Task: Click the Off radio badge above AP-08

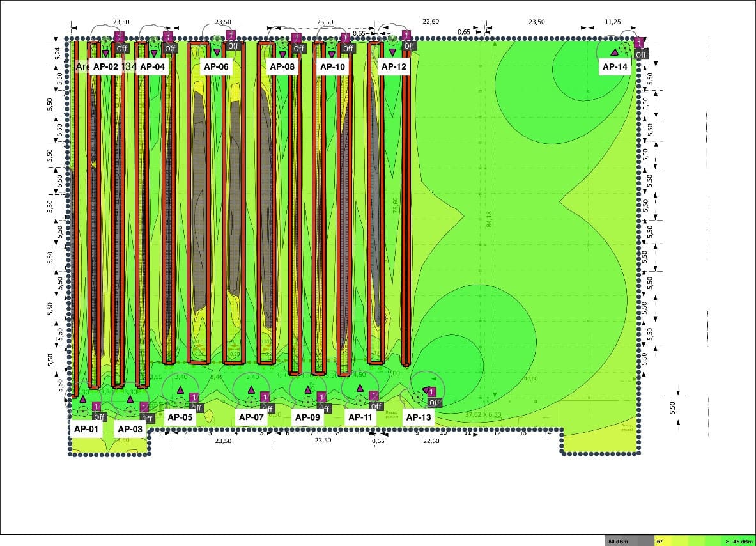Action: [x=299, y=48]
